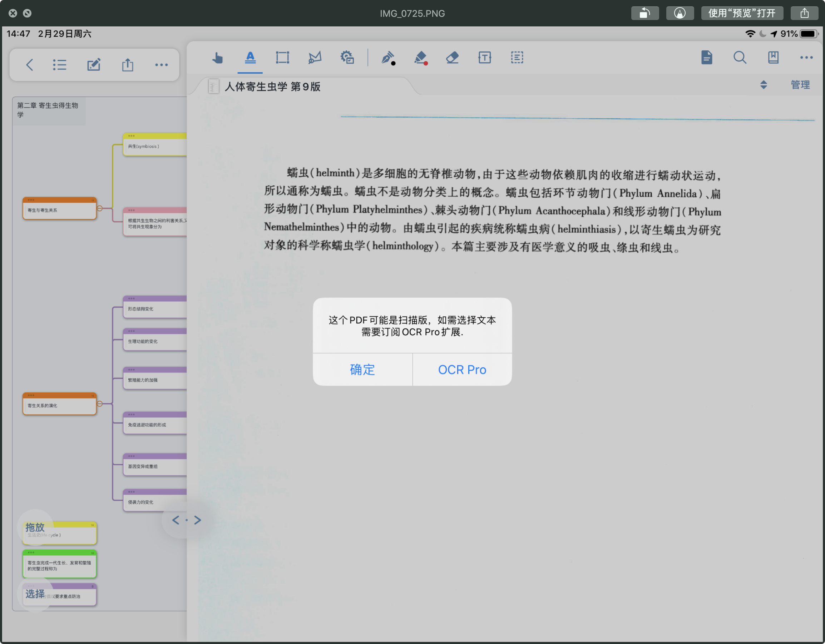Open the edit note icon
Screen dimensions: 825x644
coord(94,65)
